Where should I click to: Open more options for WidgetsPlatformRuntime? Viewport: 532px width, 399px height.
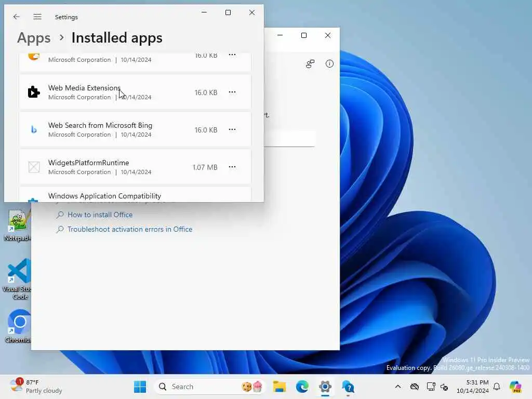[232, 167]
